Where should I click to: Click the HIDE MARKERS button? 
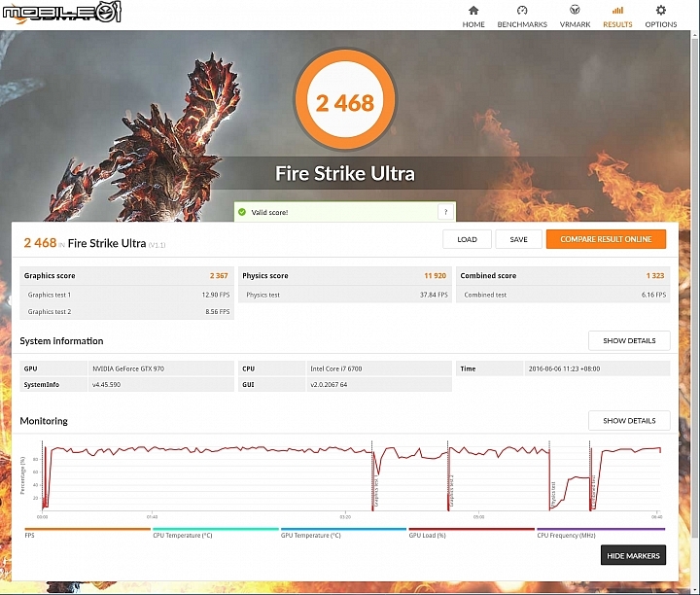tap(633, 555)
